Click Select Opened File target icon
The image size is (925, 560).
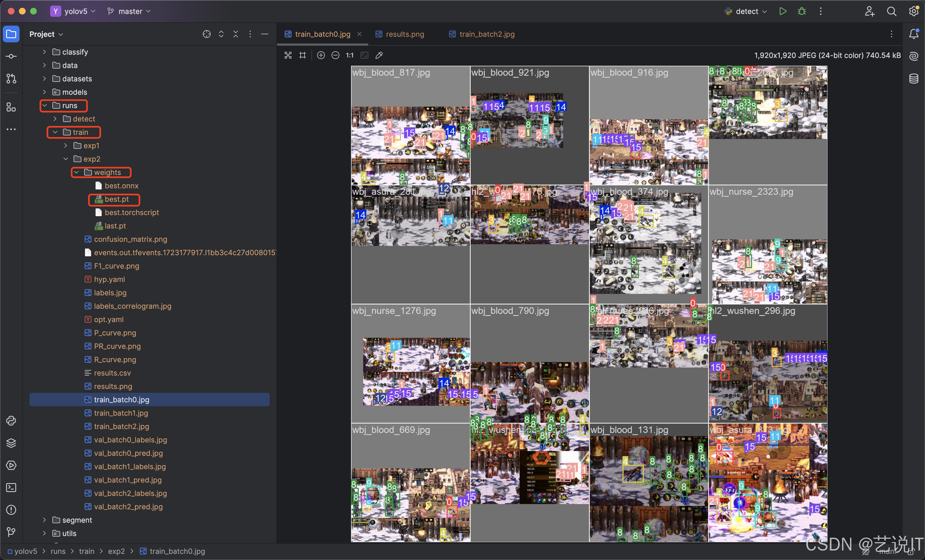tap(206, 34)
